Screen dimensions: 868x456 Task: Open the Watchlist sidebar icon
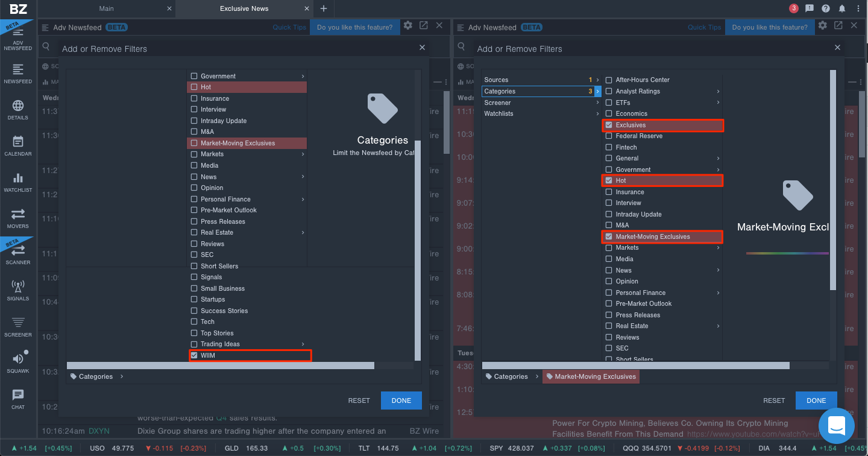click(18, 183)
